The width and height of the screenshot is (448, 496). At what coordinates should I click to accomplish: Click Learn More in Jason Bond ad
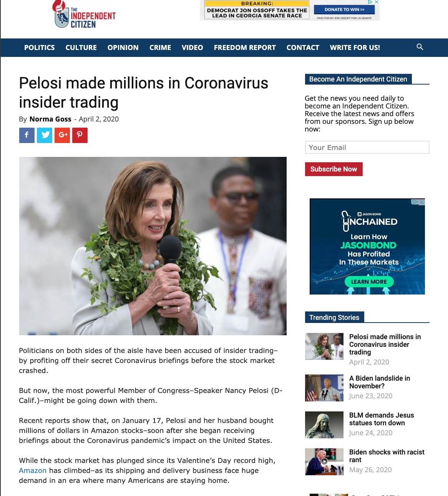click(x=369, y=282)
